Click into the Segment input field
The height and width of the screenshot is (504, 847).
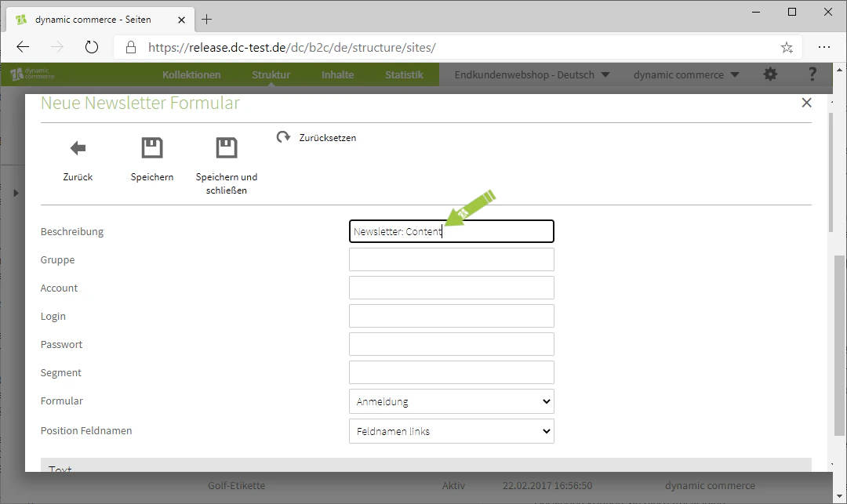452,372
